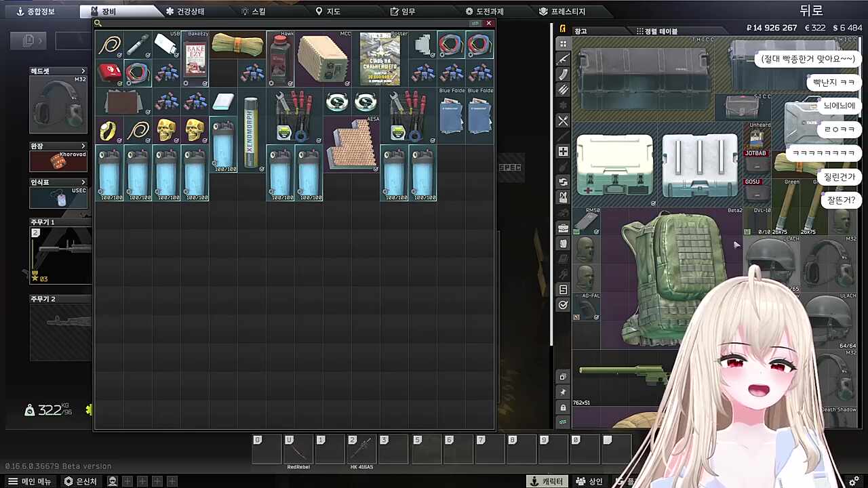Select the MCC military cable item

(x=323, y=59)
